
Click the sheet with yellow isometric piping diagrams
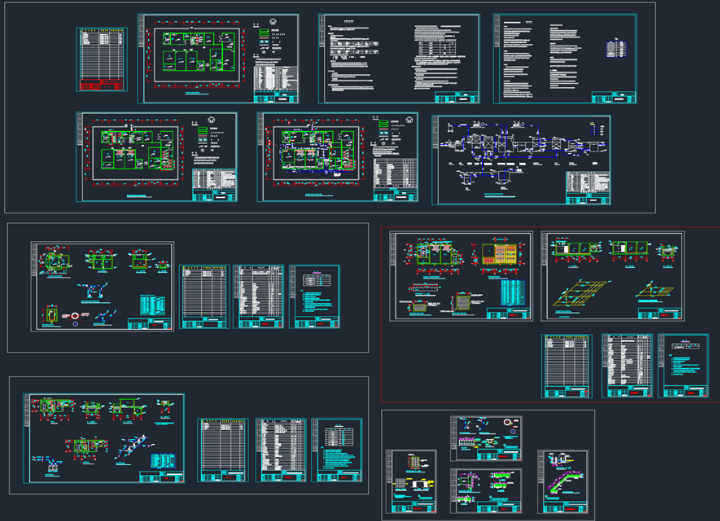[x=612, y=276]
